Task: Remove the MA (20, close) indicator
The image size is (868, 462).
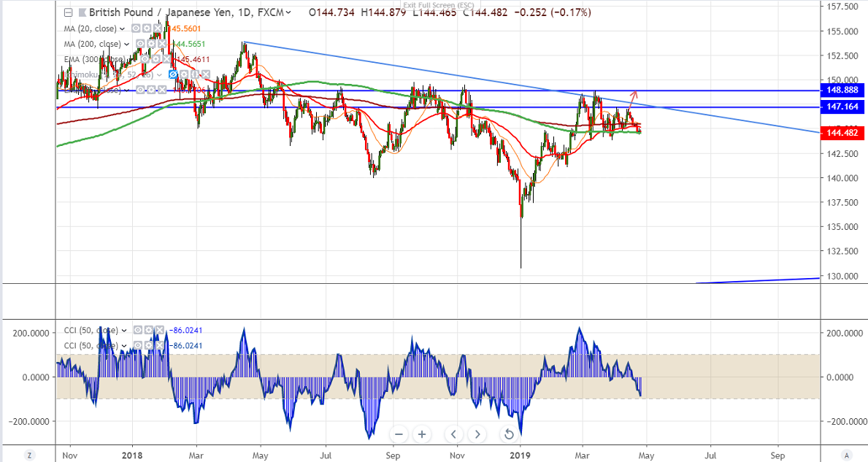Action: click(158, 28)
